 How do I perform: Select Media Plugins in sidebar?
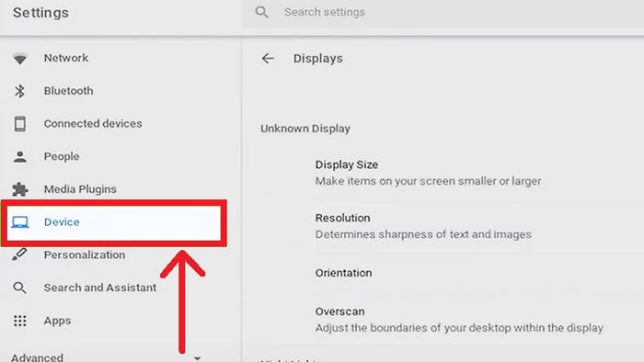(80, 189)
